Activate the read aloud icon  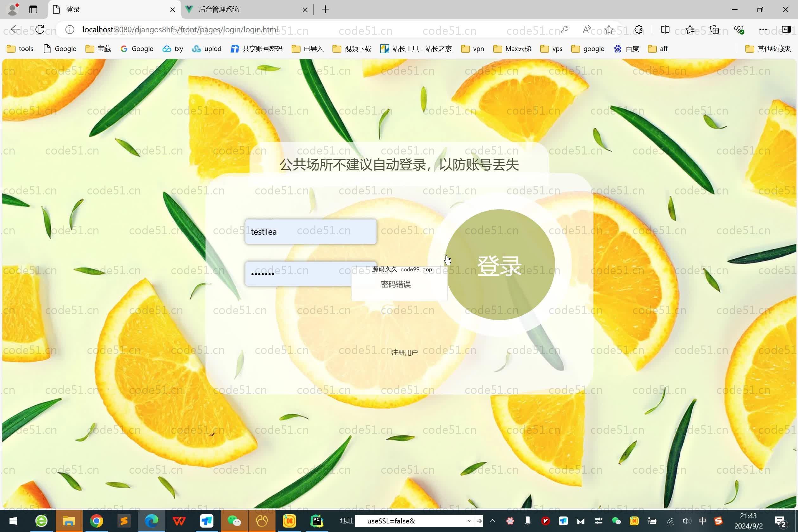[x=586, y=29]
